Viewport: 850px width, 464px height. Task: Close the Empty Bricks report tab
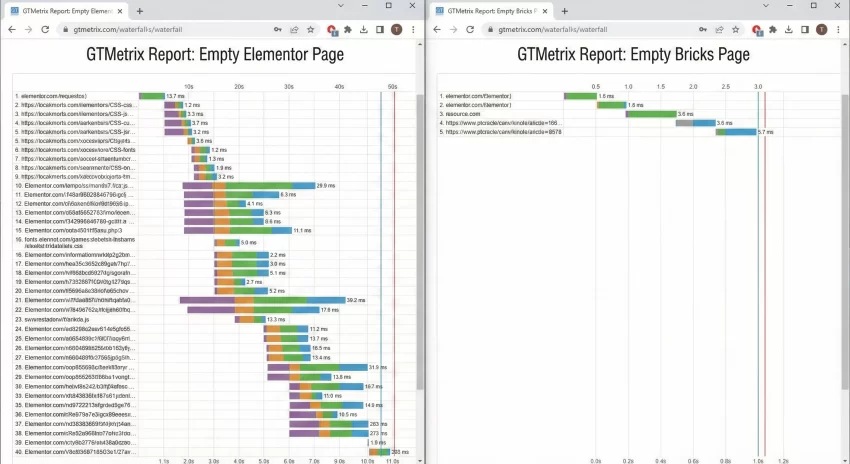[545, 11]
